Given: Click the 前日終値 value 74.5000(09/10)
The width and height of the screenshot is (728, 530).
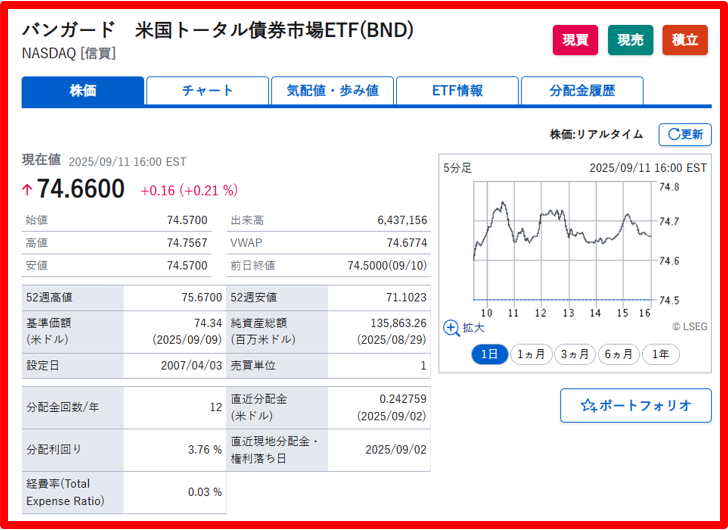Looking at the screenshot, I should 387,265.
